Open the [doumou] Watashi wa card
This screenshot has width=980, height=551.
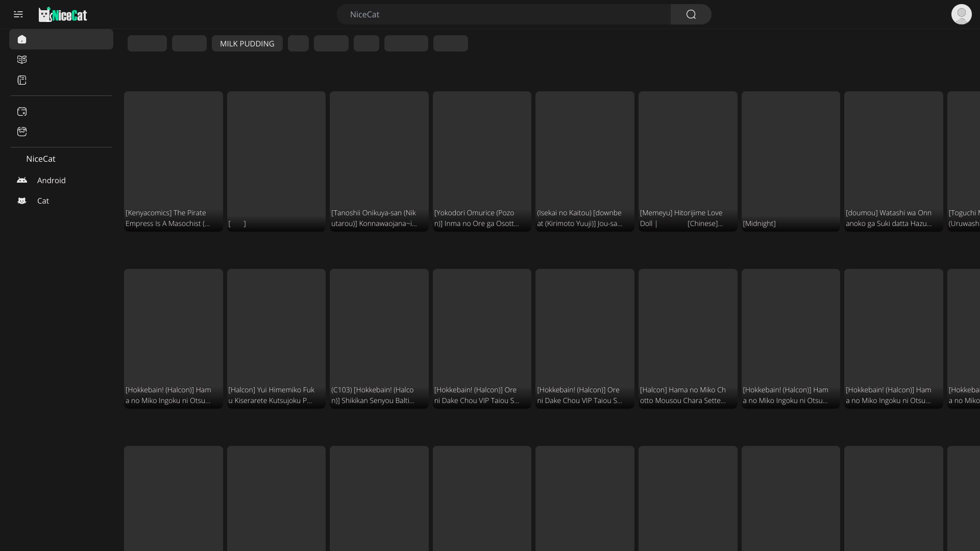(x=894, y=161)
